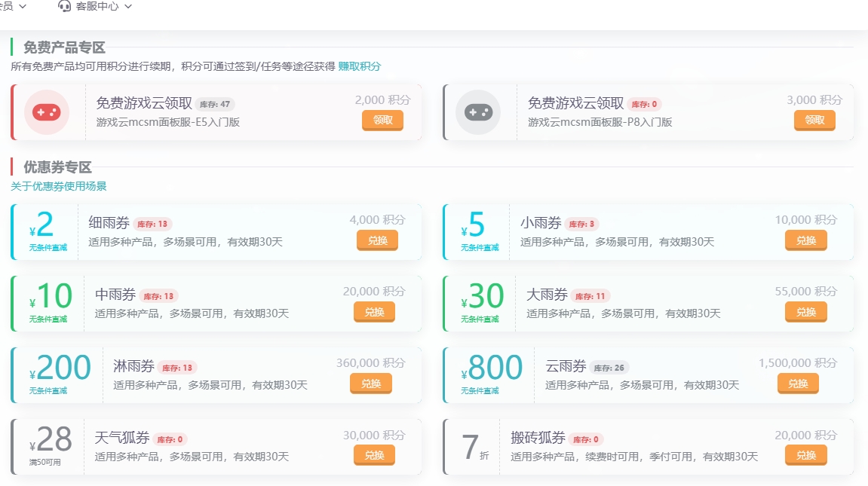
Task: Exchange points for the 云雨券
Action: (798, 384)
